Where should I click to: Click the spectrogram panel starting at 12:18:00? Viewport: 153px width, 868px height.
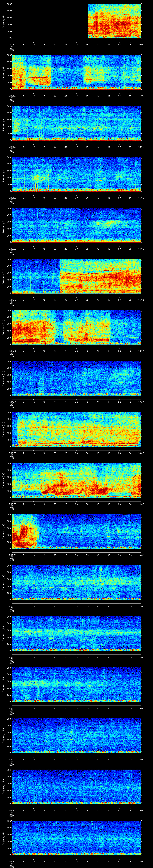77,480
